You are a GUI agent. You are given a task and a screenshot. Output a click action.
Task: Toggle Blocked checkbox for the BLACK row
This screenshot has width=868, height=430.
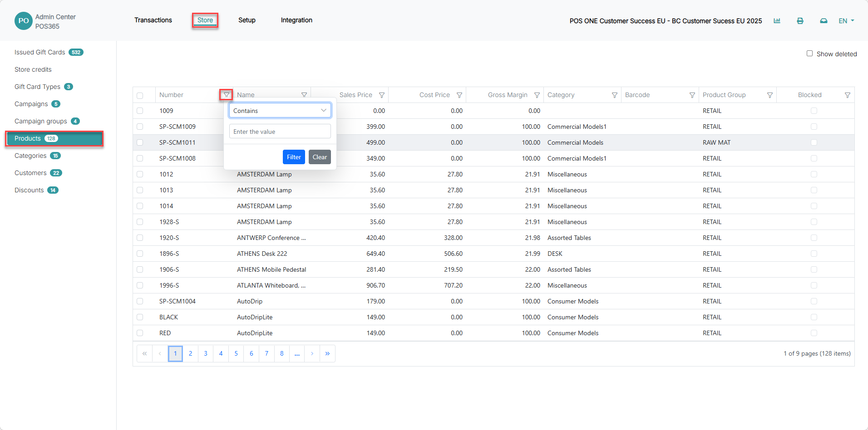(814, 317)
